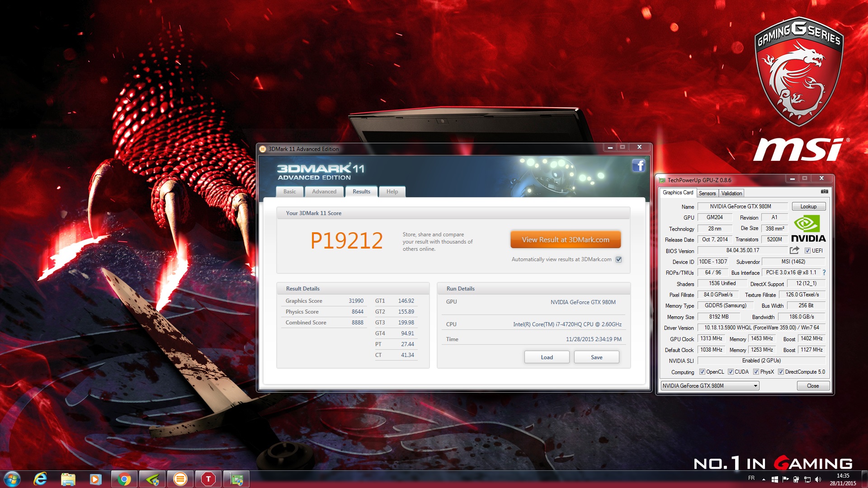The height and width of the screenshot is (488, 868).
Task: Click the Boost 1402 MHz field
Action: [x=811, y=338]
